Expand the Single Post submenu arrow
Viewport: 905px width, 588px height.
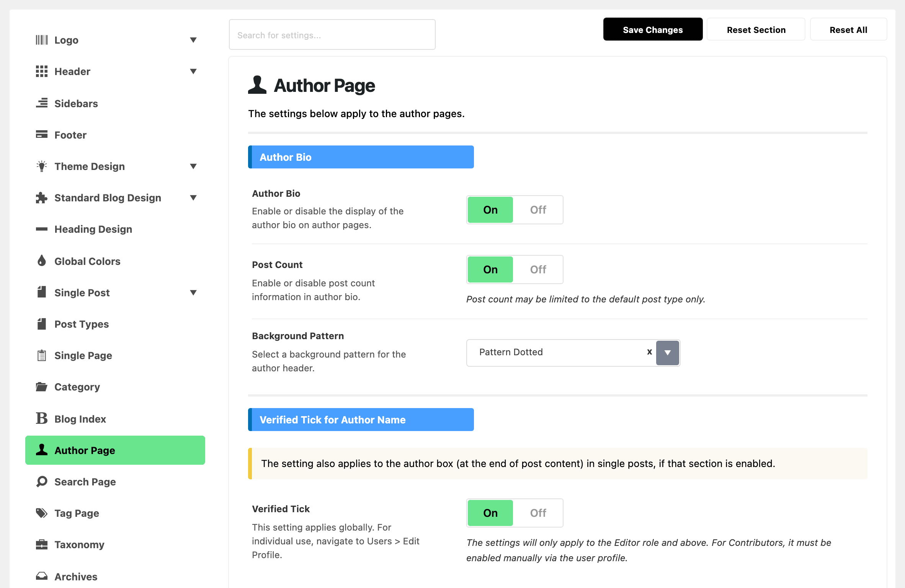tap(193, 292)
